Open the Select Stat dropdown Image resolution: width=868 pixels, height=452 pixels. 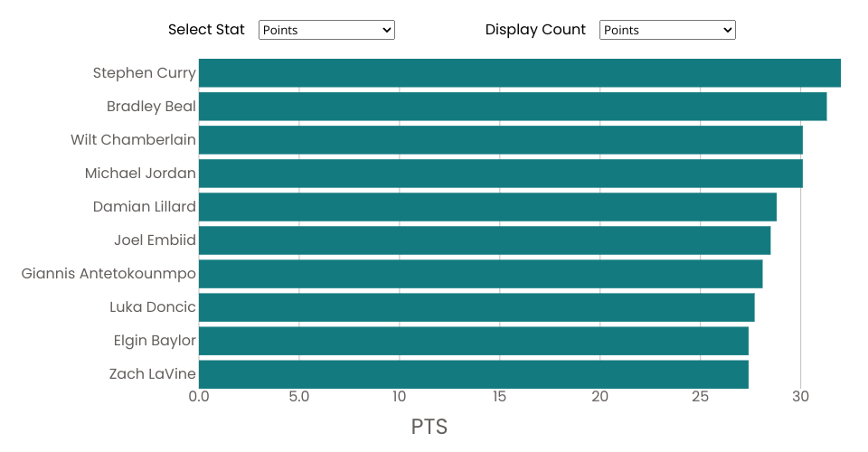click(x=326, y=30)
